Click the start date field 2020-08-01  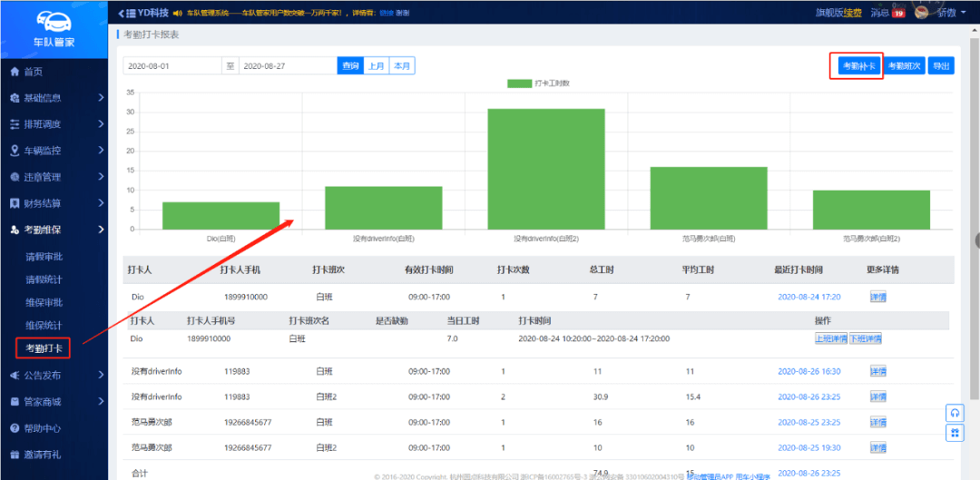pos(172,66)
